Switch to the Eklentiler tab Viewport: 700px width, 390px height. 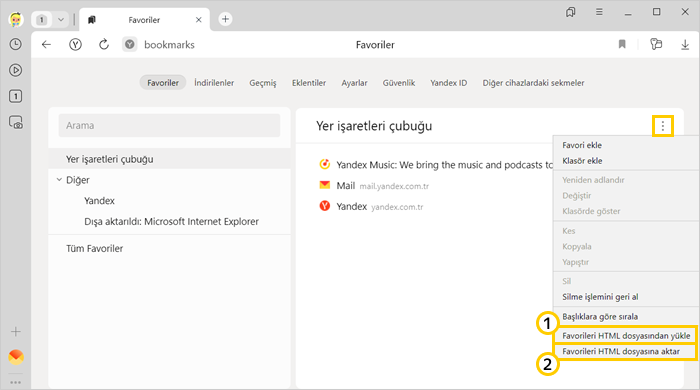309,83
